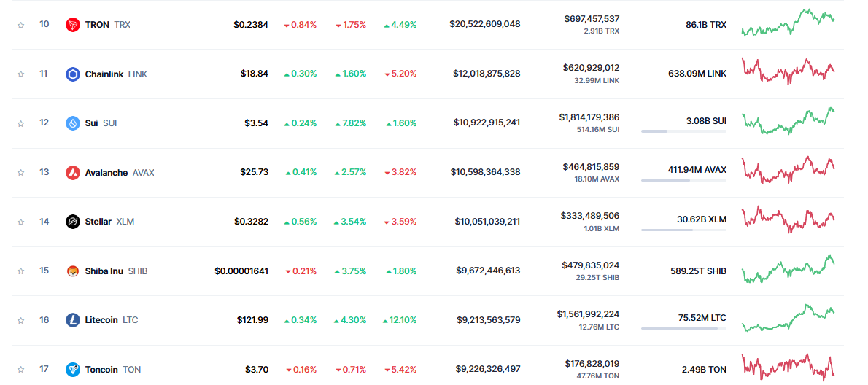Click Shiba Inu market cap $9,672,446,613
868x385 pixels.
(488, 271)
